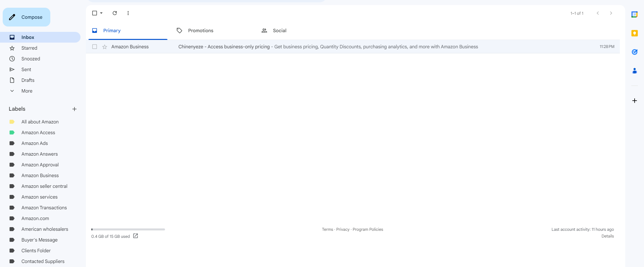
Task: Click the yellow All about Amazon label icon
Action: [12, 122]
